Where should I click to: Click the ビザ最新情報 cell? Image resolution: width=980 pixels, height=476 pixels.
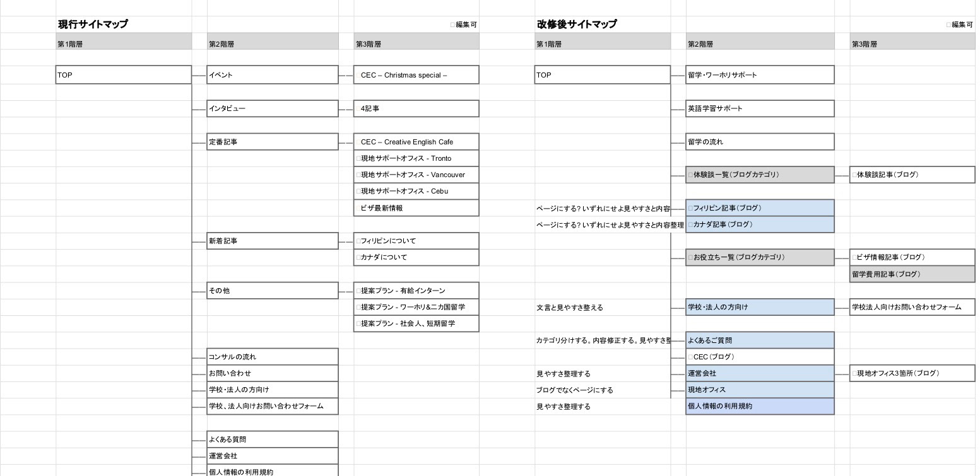(416, 207)
